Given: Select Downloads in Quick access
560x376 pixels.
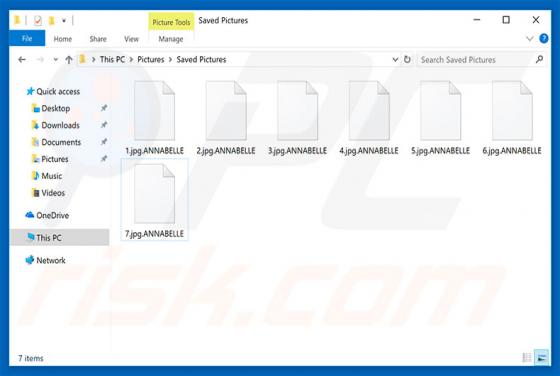Looking at the screenshot, I should (60, 125).
